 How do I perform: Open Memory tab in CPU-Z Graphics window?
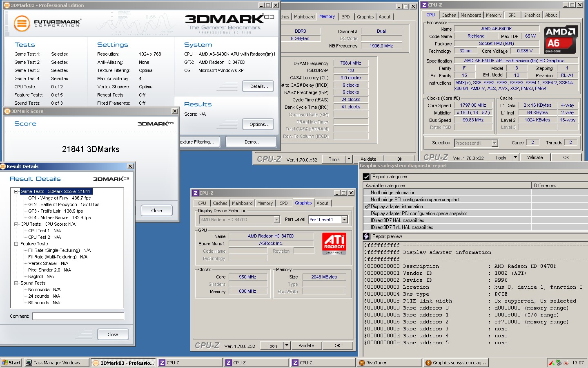point(265,203)
